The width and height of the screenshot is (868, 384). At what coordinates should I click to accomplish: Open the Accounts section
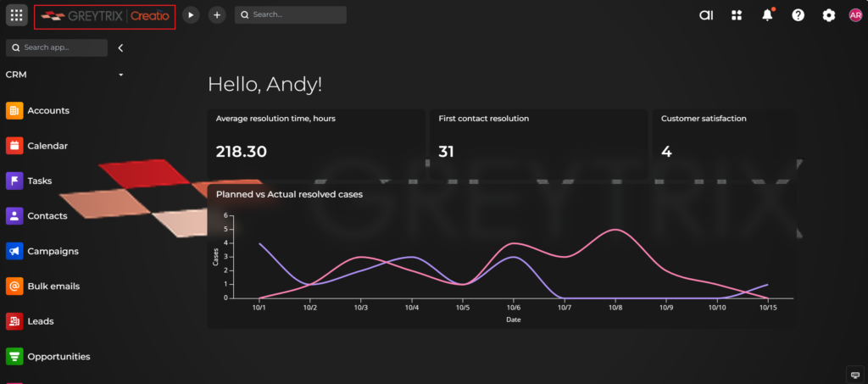(x=47, y=110)
